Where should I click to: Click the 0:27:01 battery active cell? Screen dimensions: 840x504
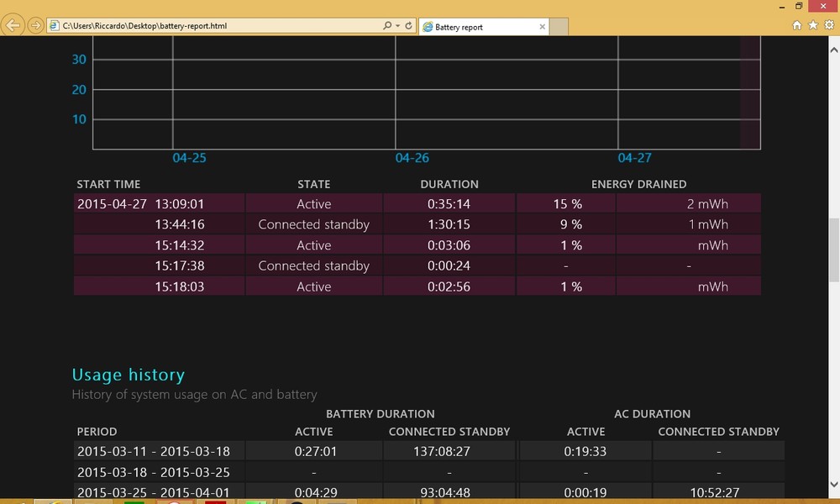point(316,451)
